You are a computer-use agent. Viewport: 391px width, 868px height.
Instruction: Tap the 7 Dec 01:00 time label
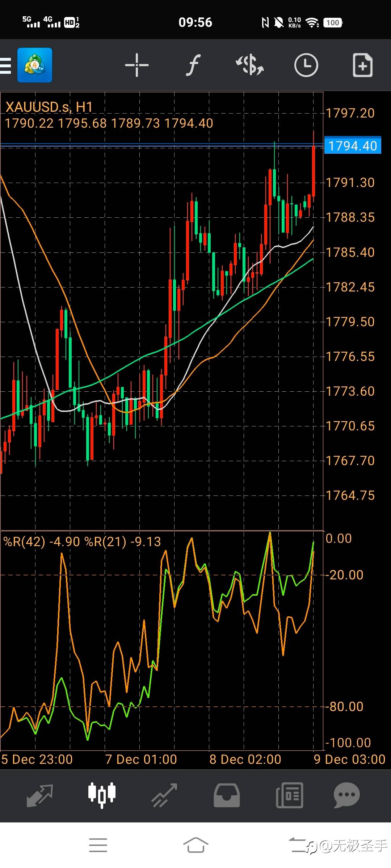click(x=141, y=759)
